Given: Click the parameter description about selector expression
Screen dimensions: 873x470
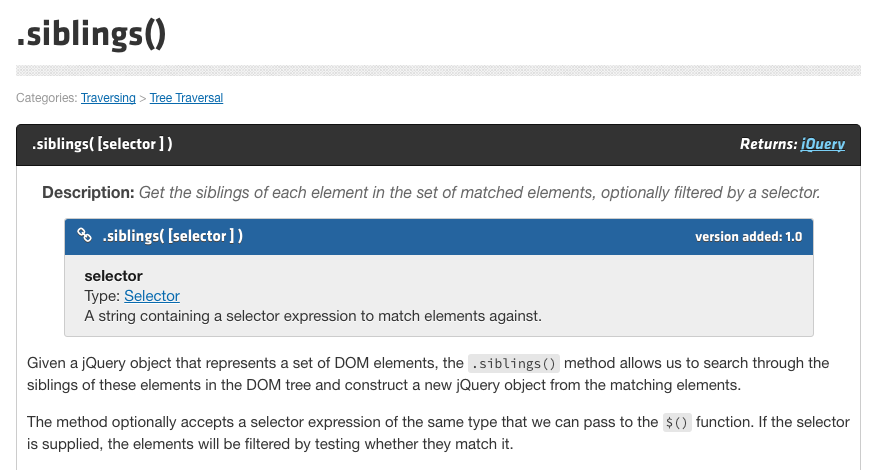Looking at the screenshot, I should pos(313,316).
